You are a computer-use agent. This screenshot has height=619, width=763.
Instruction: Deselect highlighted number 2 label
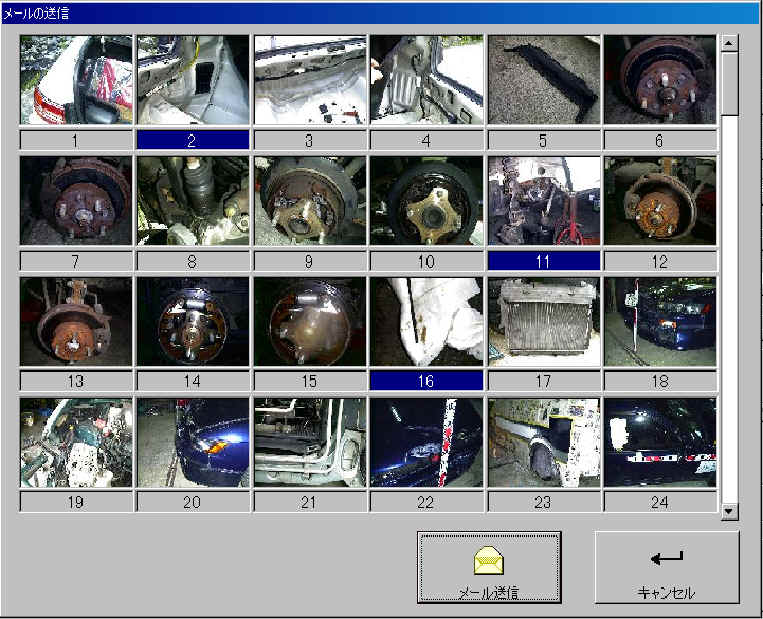click(x=193, y=140)
